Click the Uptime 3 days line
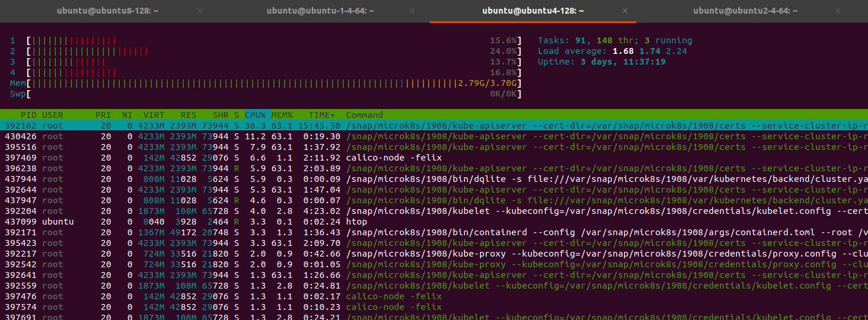The width and height of the screenshot is (868, 320). pyautogui.click(x=601, y=62)
